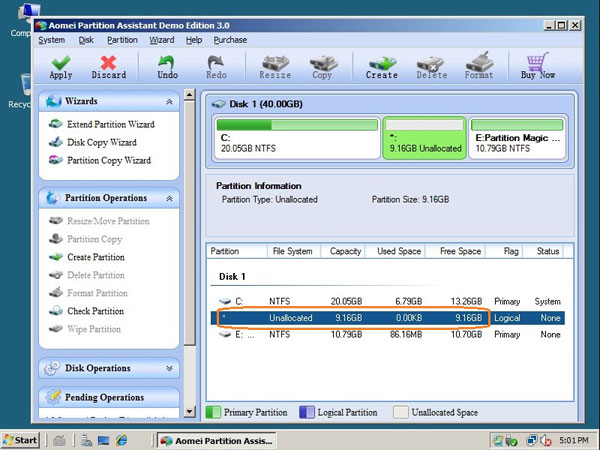Select the C: partition block in disk map
The width and height of the screenshot is (600, 450).
tap(296, 138)
